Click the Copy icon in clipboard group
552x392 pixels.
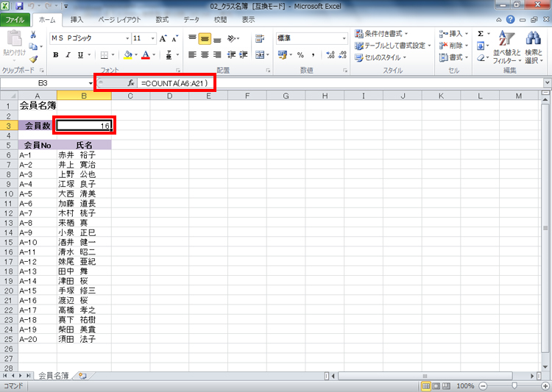coord(33,46)
